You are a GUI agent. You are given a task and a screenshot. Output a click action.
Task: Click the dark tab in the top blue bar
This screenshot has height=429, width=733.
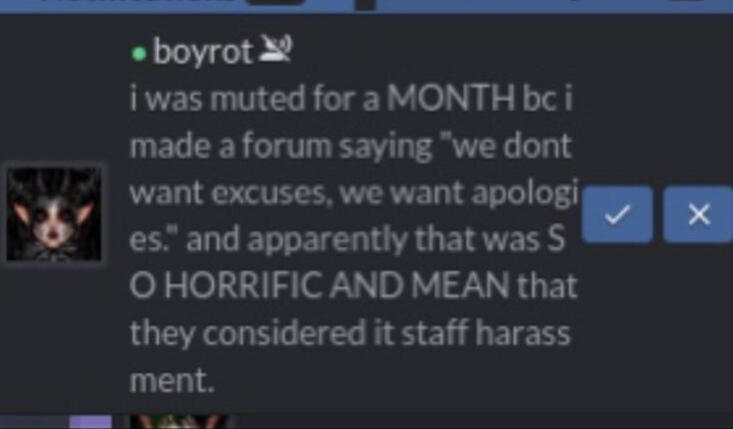pyautogui.click(x=276, y=2)
